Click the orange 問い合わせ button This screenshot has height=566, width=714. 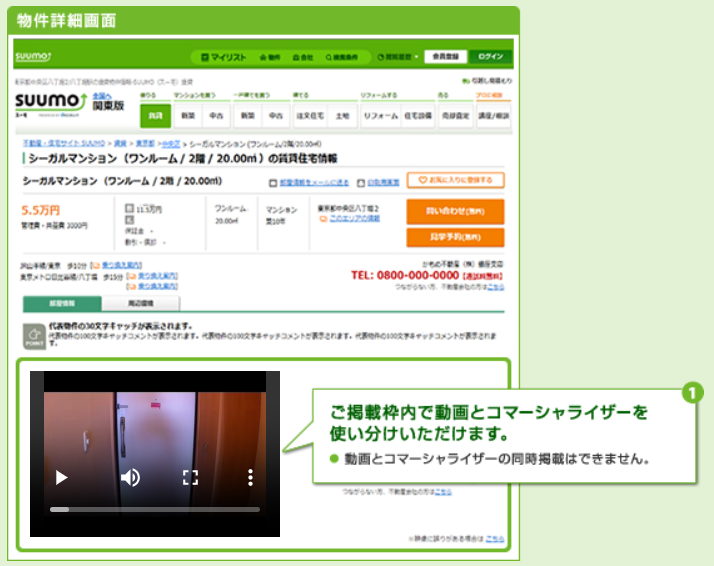pos(455,211)
